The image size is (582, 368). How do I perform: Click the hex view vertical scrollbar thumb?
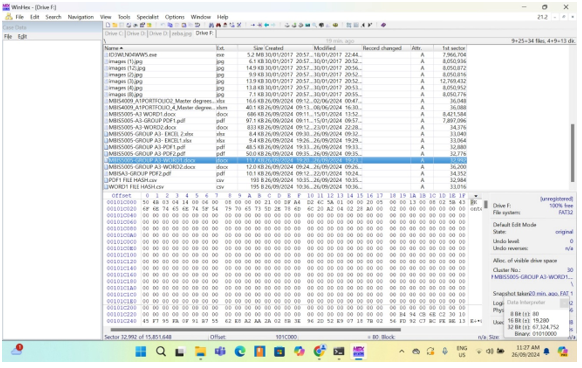click(485, 205)
